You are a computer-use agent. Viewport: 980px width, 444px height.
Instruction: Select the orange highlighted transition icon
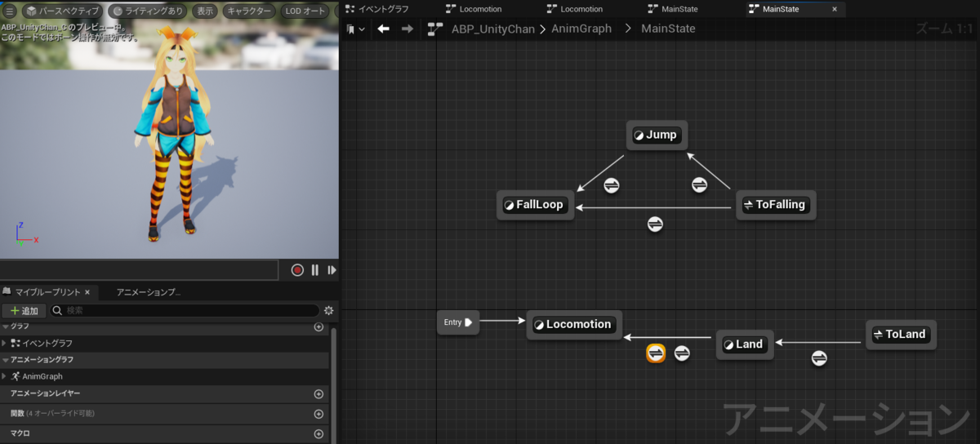point(656,353)
